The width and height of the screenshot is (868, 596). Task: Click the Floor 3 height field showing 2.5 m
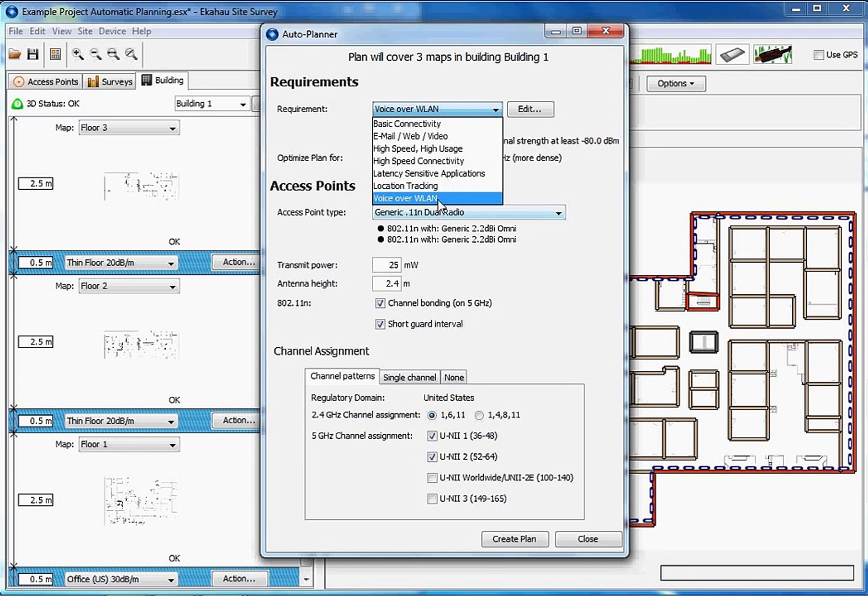36,184
